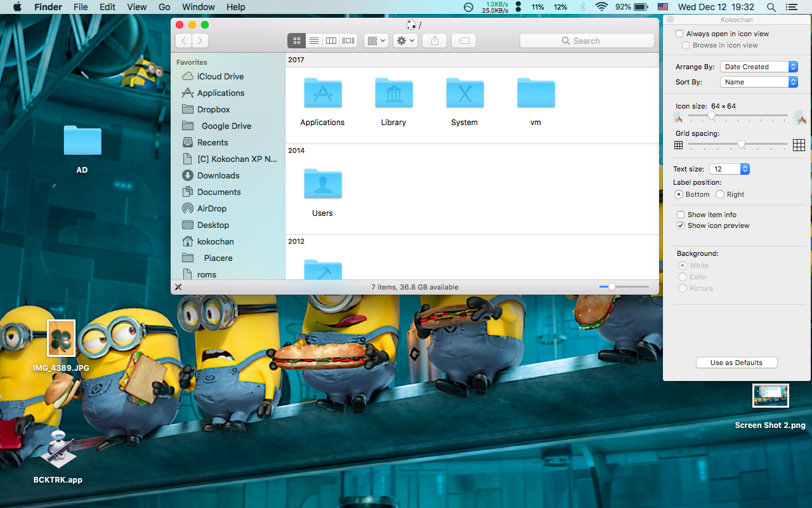Image resolution: width=812 pixels, height=508 pixels.
Task: Click Use as Defaults button
Action: click(x=736, y=363)
